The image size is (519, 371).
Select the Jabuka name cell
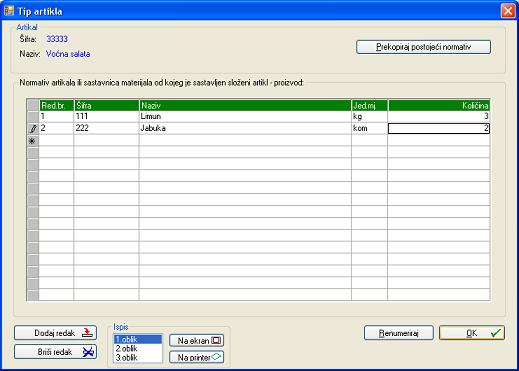[245, 128]
